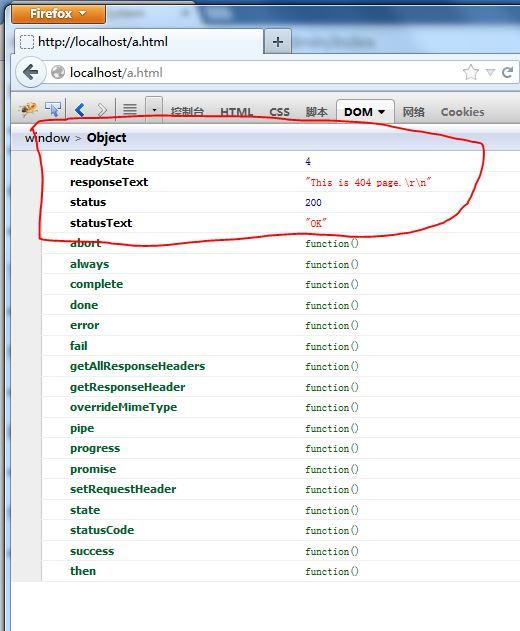Click the grey forward arrow in Firebug
This screenshot has width=520, height=631.
(102, 109)
